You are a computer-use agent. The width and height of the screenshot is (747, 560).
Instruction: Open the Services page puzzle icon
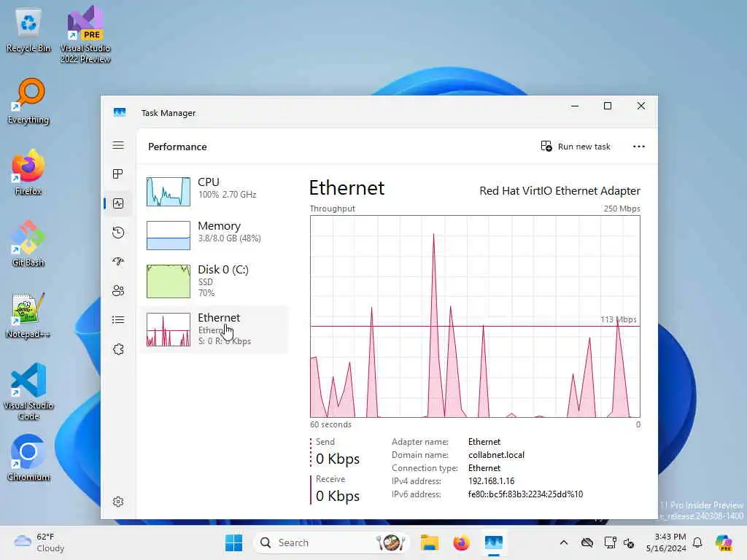pyautogui.click(x=118, y=349)
